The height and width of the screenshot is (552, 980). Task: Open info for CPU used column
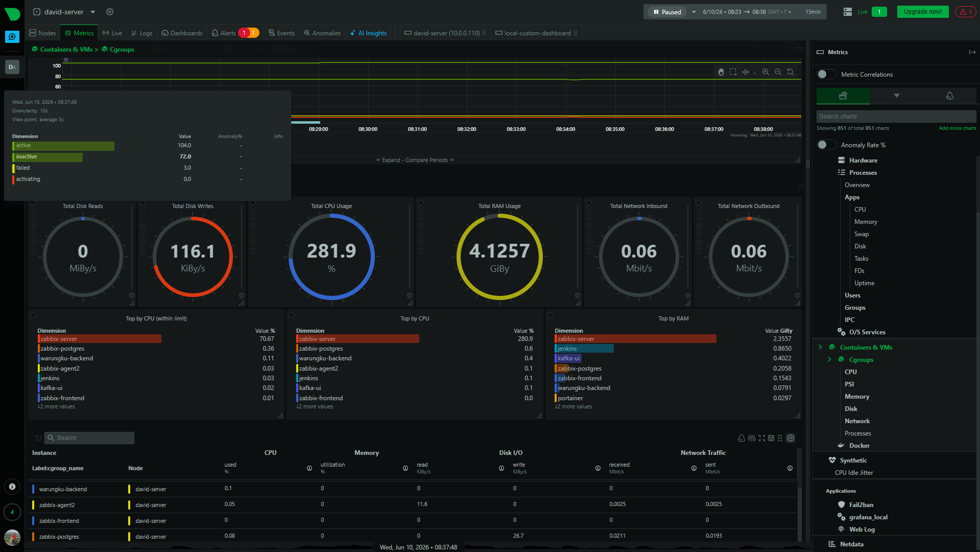tap(309, 468)
